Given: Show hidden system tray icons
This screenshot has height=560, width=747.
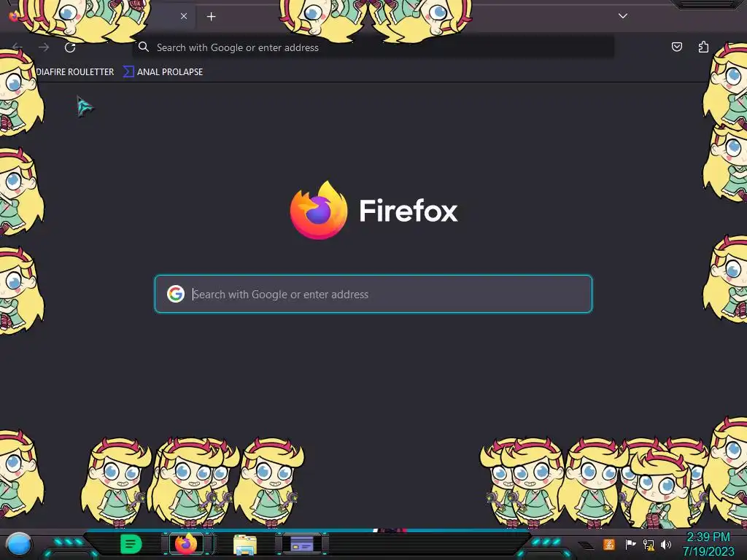Looking at the screenshot, I should [x=586, y=545].
